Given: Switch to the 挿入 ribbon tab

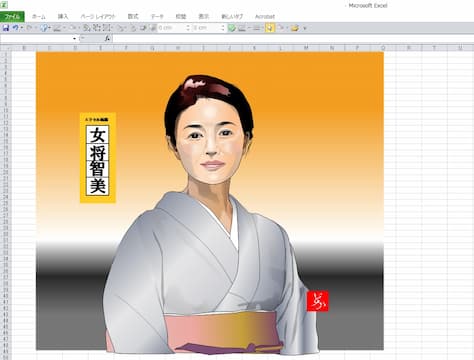Looking at the screenshot, I should pos(63,16).
